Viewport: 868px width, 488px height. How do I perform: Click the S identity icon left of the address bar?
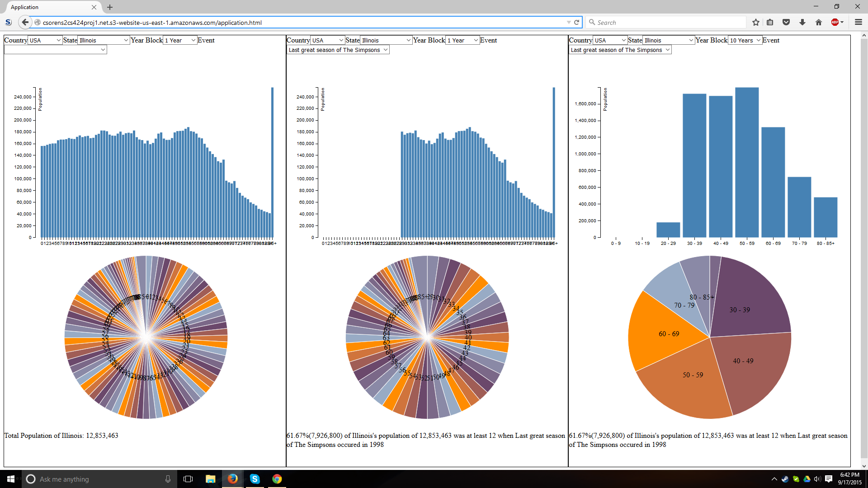pyautogui.click(x=8, y=22)
